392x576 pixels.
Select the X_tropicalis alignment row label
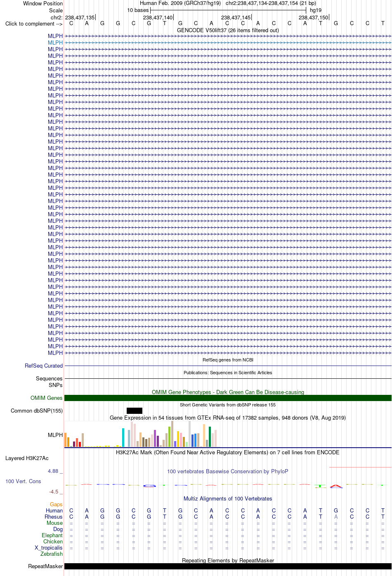click(49, 548)
